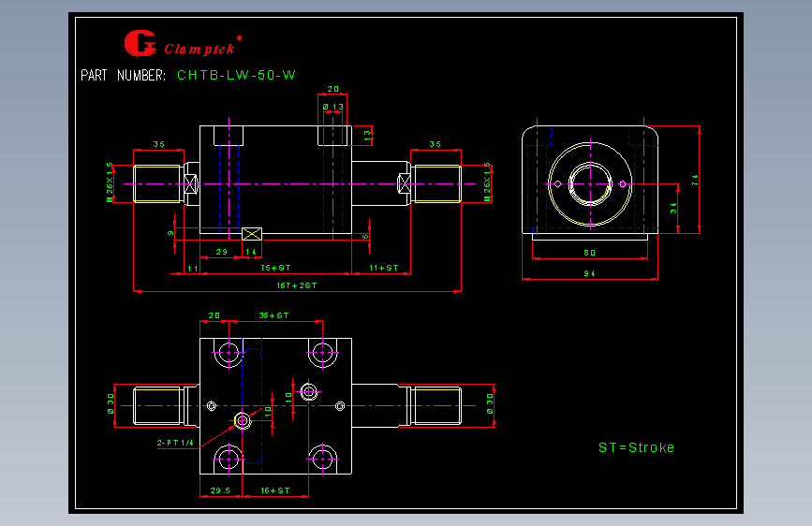Click the 'ST=Stroke' note

click(637, 447)
